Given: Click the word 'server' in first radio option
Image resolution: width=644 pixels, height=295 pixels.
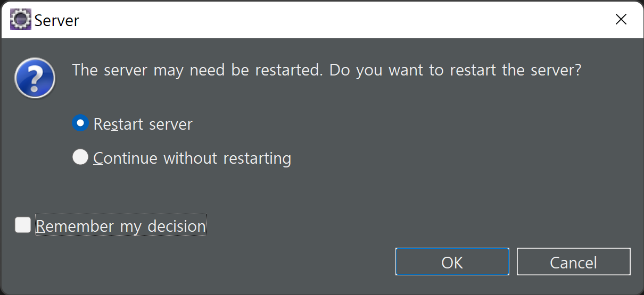Looking at the screenshot, I should pos(170,124).
